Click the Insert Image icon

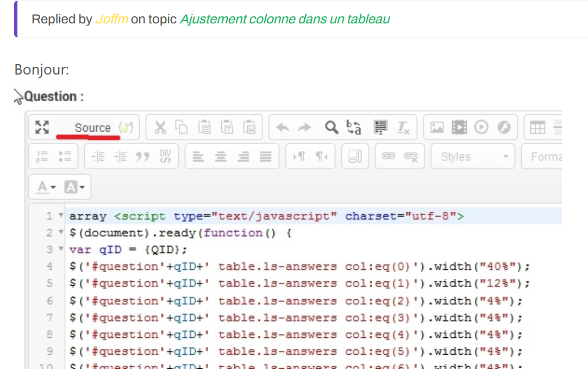point(436,127)
